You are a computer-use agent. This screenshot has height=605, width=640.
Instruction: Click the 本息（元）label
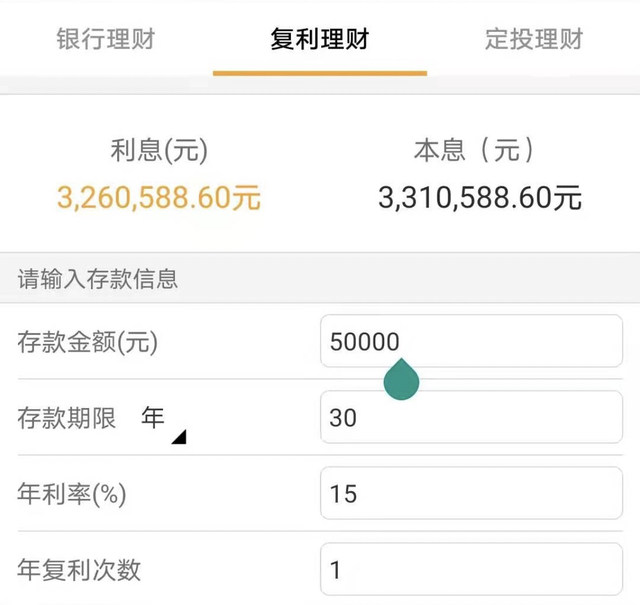tap(474, 150)
